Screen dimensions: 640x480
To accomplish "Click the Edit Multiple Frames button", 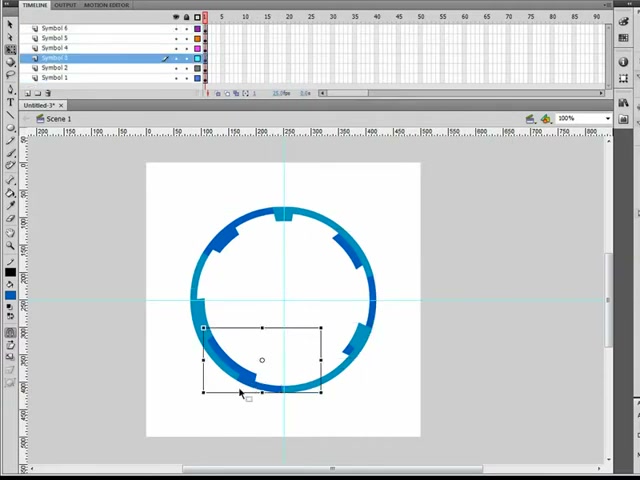I will point(236,93).
